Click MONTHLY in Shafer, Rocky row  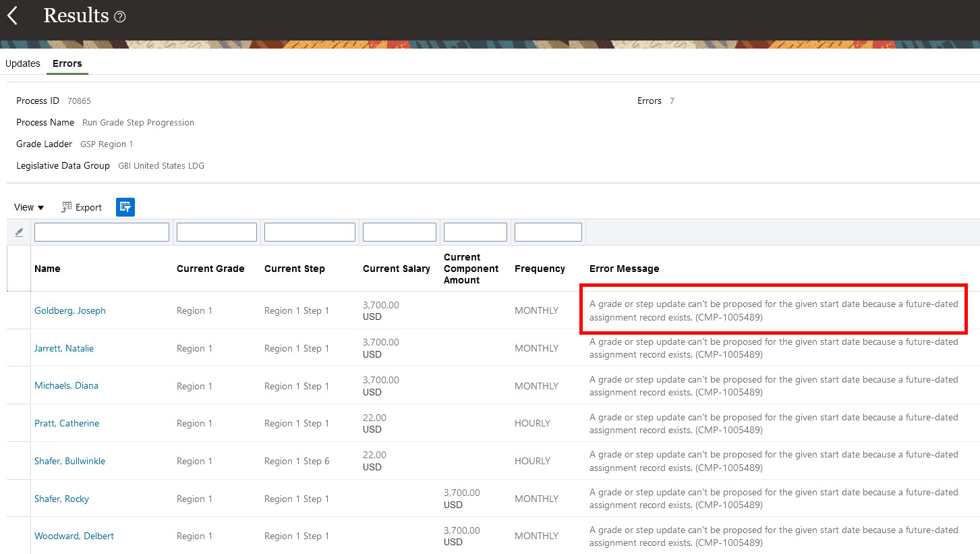536,499
